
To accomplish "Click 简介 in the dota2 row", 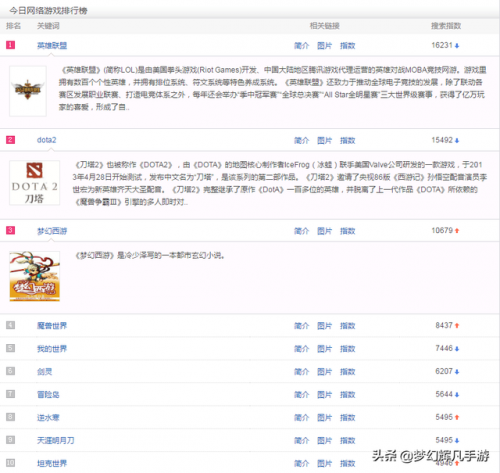I will pos(302,140).
